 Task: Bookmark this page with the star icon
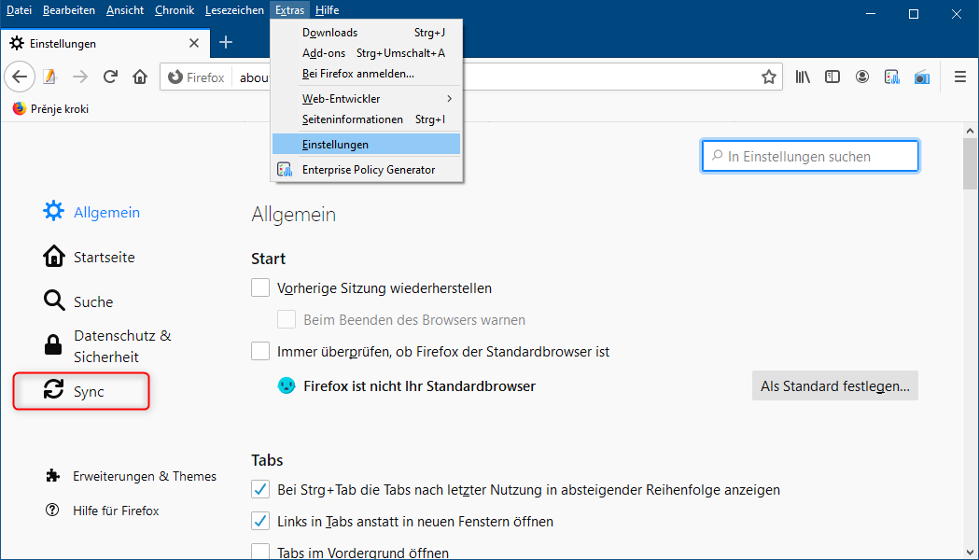tap(769, 77)
